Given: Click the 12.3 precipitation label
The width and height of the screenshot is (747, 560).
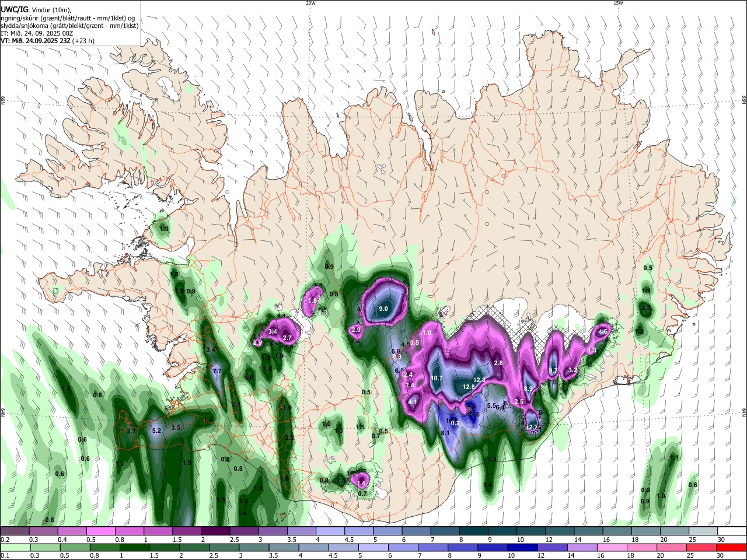Looking at the screenshot, I should tap(479, 380).
